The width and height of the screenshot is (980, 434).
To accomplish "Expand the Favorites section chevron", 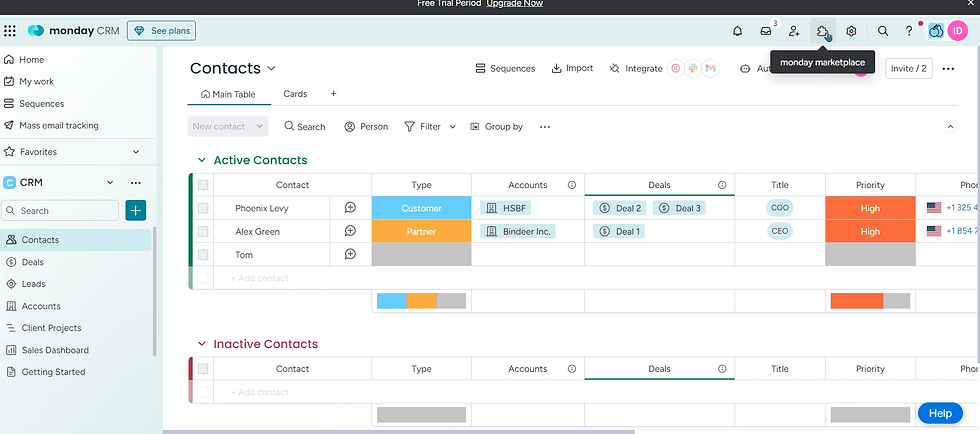I will (x=136, y=152).
